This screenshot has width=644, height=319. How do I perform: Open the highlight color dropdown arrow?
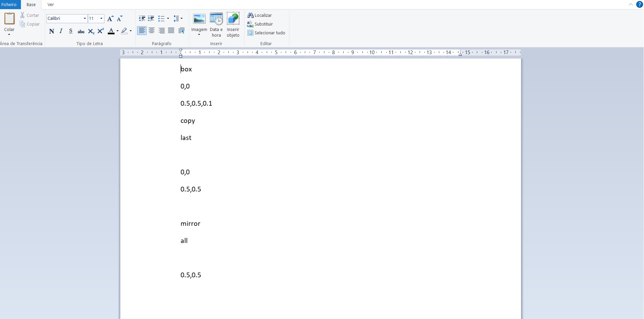click(131, 31)
